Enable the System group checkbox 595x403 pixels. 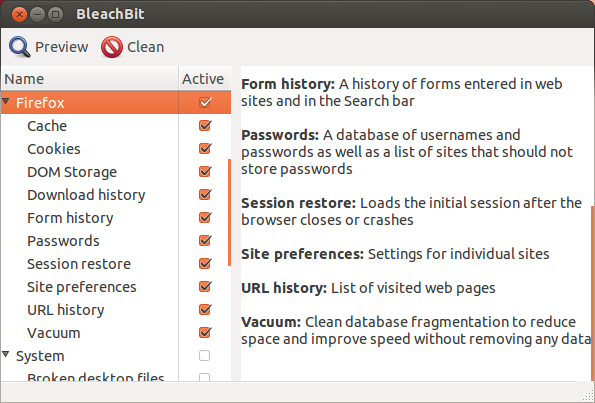coord(205,356)
